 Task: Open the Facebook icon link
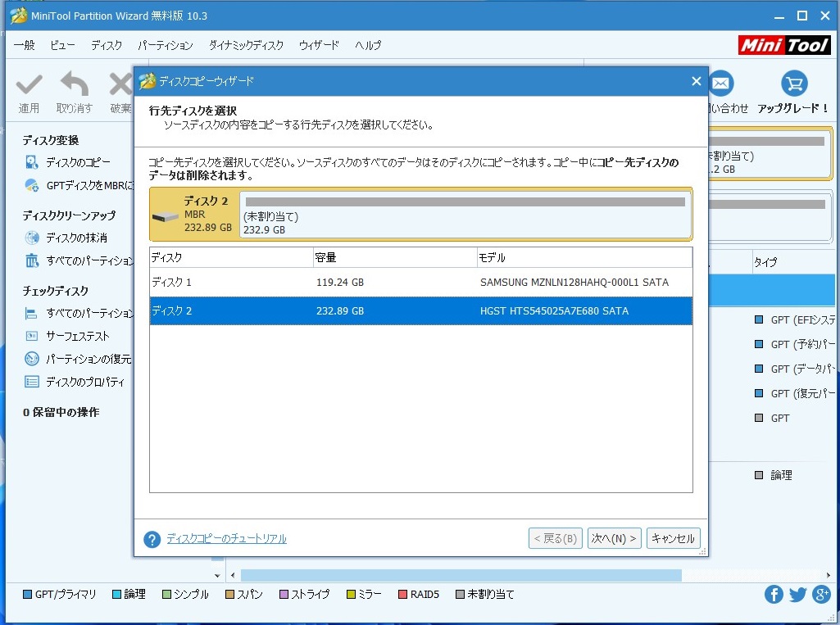[x=773, y=594]
